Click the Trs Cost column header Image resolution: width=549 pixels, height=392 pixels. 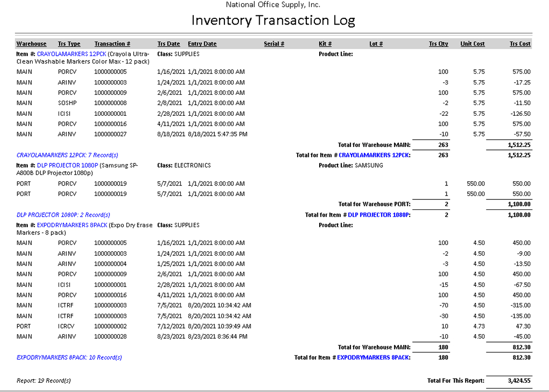point(520,44)
